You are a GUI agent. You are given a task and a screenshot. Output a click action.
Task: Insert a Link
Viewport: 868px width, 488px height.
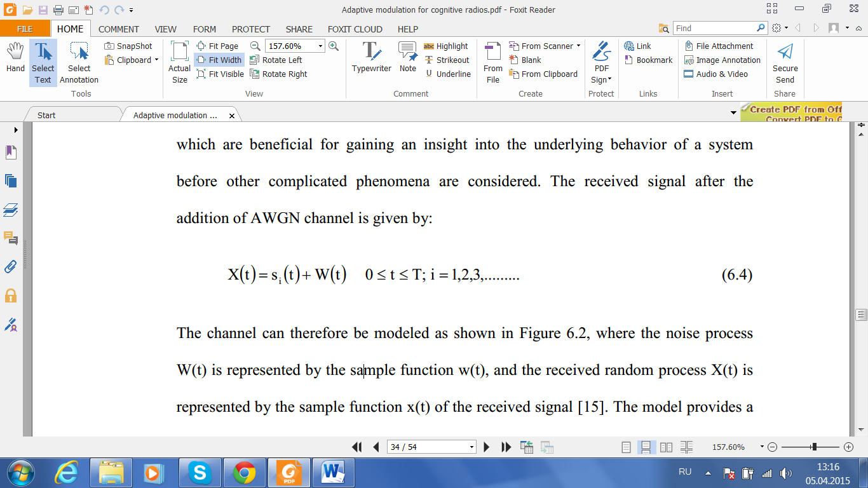click(x=637, y=46)
